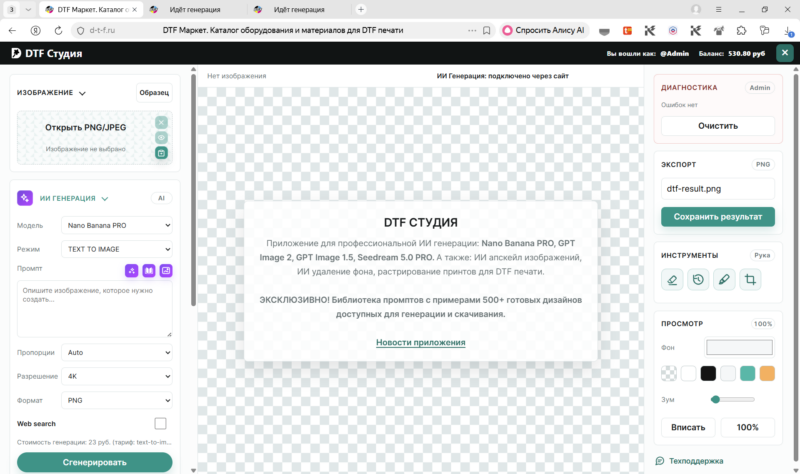Click the Сгенерировать button
The image size is (800, 474).
click(94, 462)
